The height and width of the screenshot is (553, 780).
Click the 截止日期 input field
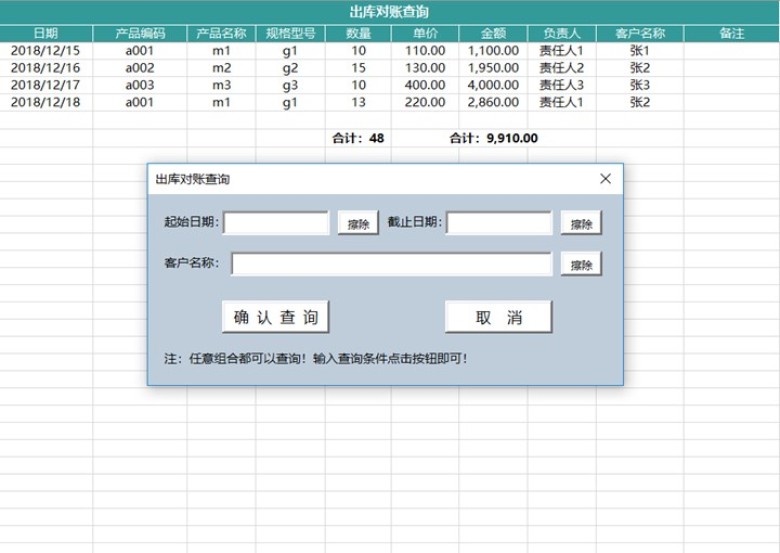point(499,223)
